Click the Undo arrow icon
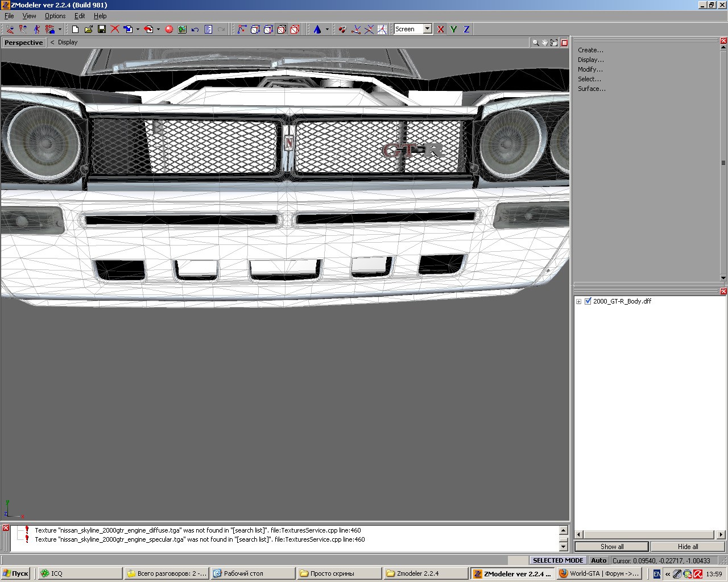Viewport: 728px width, 582px height. point(195,29)
